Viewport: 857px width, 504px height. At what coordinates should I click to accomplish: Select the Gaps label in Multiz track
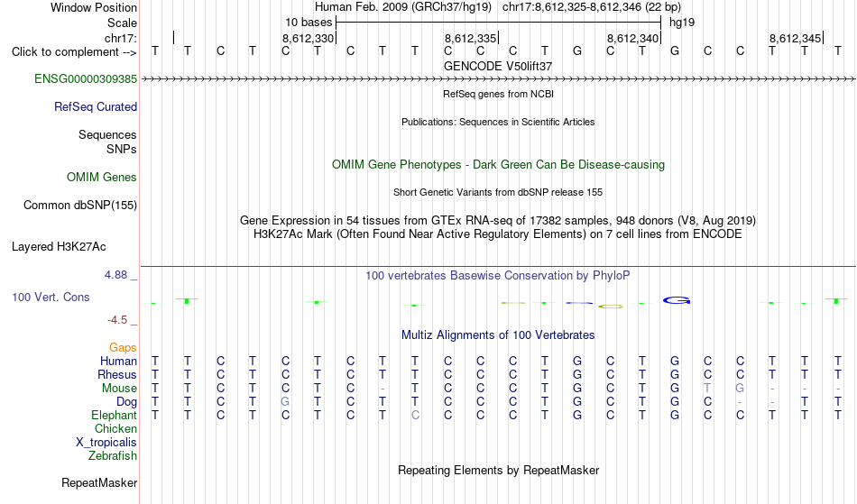pos(123,348)
